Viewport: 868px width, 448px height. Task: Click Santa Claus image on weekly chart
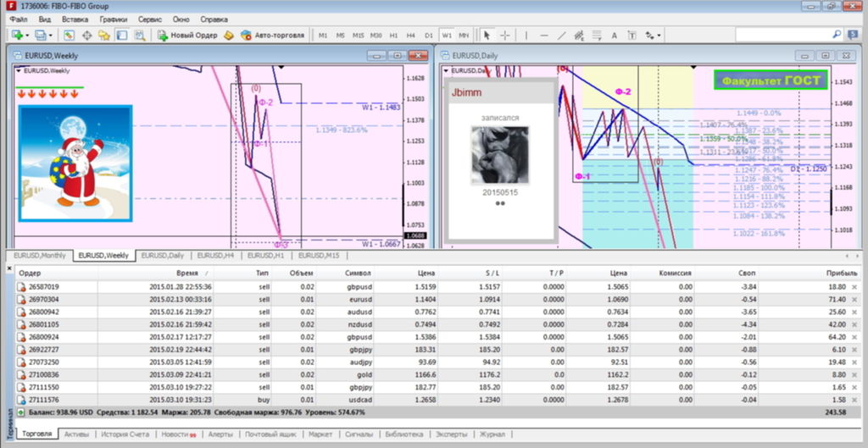pyautogui.click(x=75, y=163)
